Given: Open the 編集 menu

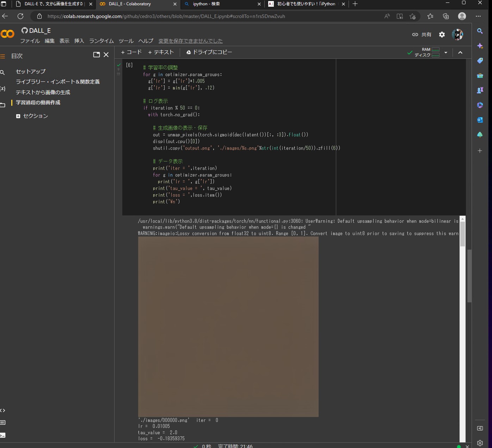Looking at the screenshot, I should [x=50, y=41].
